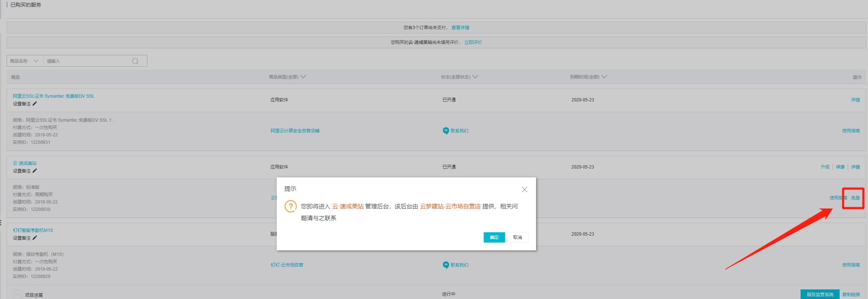
Task: Click chat icon in 钉钉-云市场自营 row
Action: (446, 265)
